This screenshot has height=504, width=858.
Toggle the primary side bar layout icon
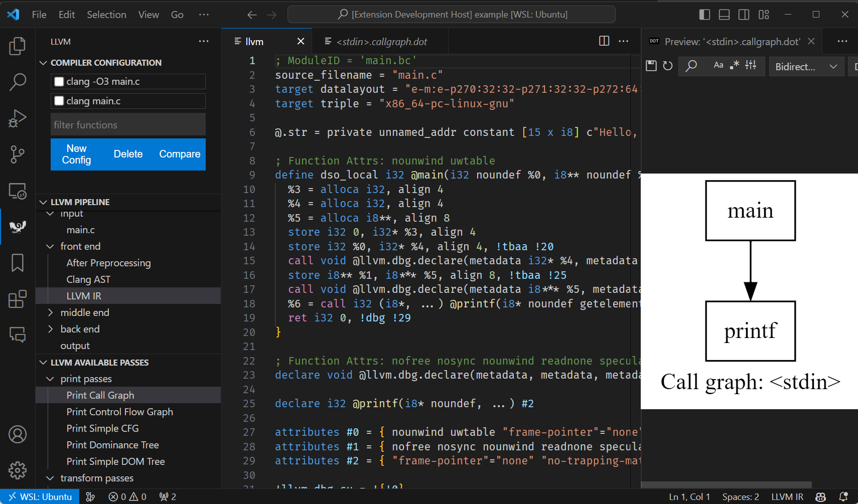tap(704, 15)
